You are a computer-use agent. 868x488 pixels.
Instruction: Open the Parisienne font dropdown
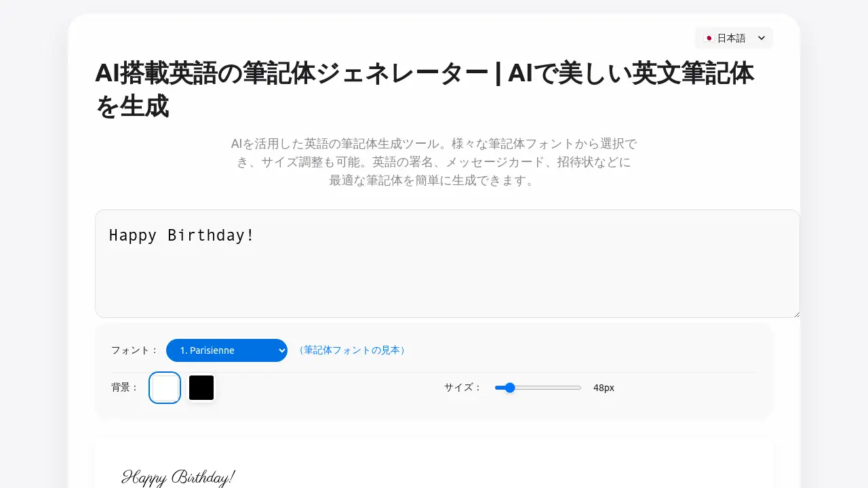[x=226, y=350]
